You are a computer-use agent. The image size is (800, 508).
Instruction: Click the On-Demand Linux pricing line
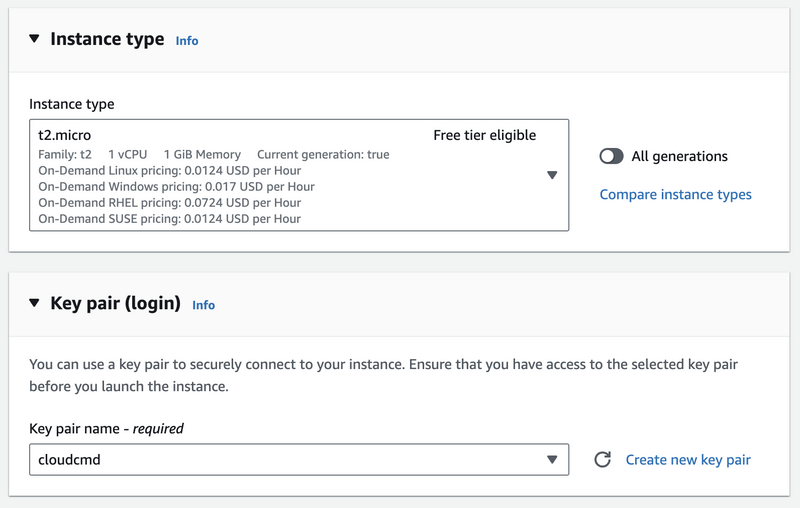pyautogui.click(x=169, y=170)
